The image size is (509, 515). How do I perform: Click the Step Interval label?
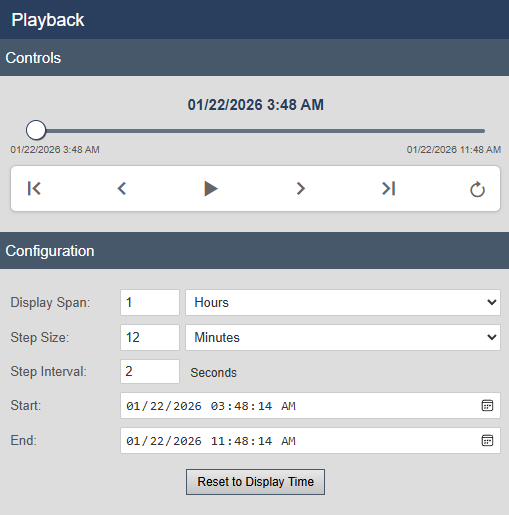tap(49, 371)
